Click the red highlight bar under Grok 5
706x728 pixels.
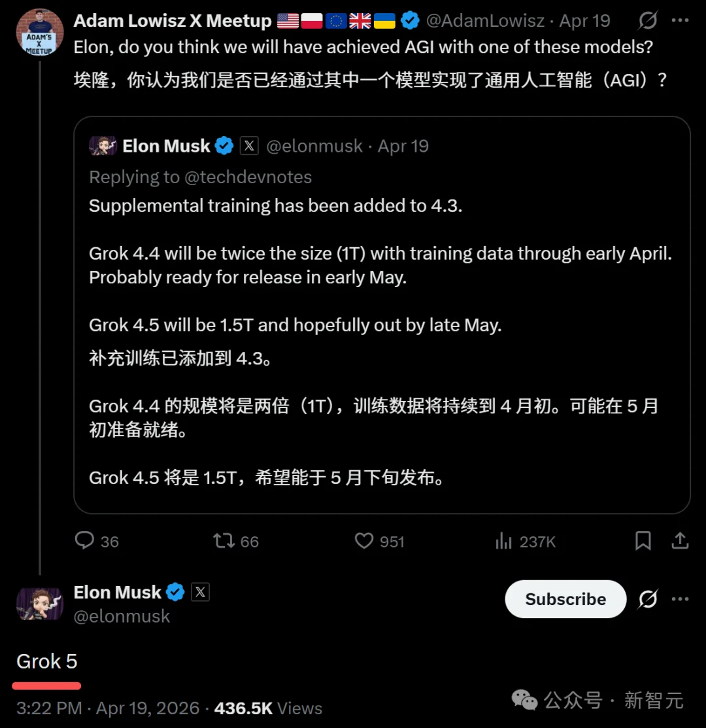pyautogui.click(x=46, y=685)
